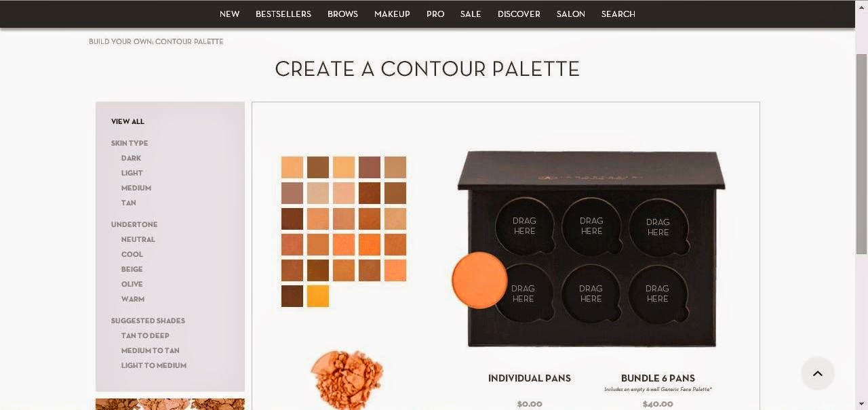Viewport: 868px width, 410px height.
Task: Choose the BUNDLE 6 PANS option
Action: [x=658, y=378]
